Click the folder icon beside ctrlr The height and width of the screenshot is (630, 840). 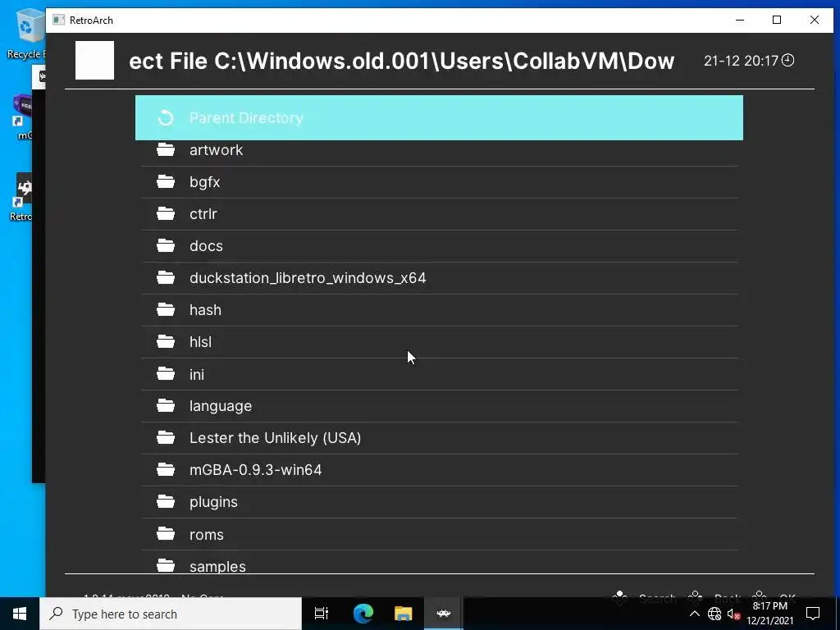point(166,214)
